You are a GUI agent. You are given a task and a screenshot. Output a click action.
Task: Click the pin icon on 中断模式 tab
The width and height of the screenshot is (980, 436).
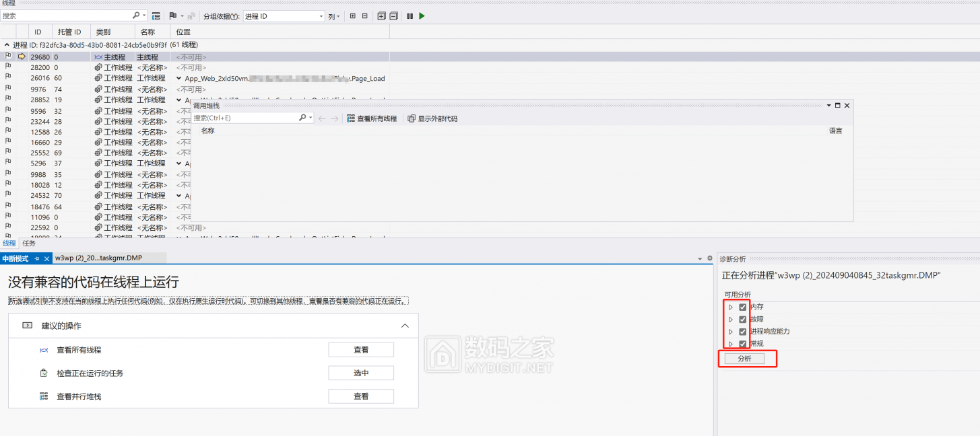pos(37,258)
